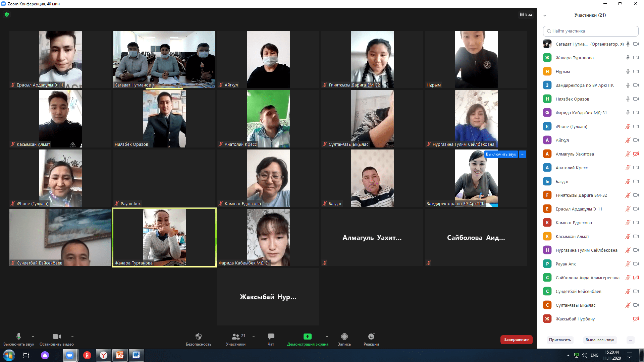Image resolution: width=644 pixels, height=362 pixels.
Task: Click the green encryption shield icon
Action: (x=7, y=14)
